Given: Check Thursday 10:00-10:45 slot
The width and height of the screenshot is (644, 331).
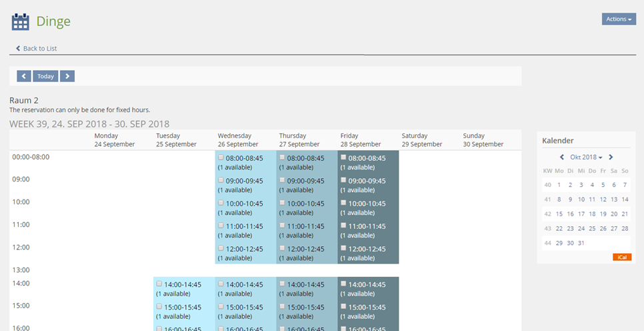Looking at the screenshot, I should pyautogui.click(x=282, y=203).
